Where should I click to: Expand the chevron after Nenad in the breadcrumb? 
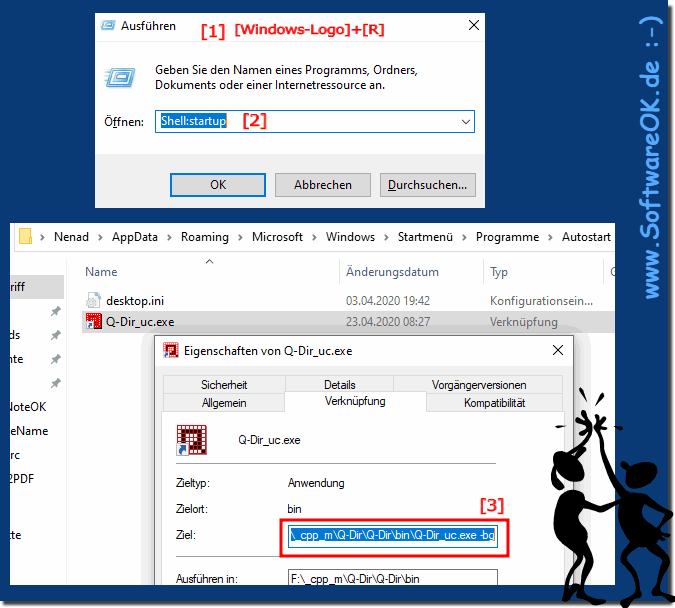[x=100, y=237]
